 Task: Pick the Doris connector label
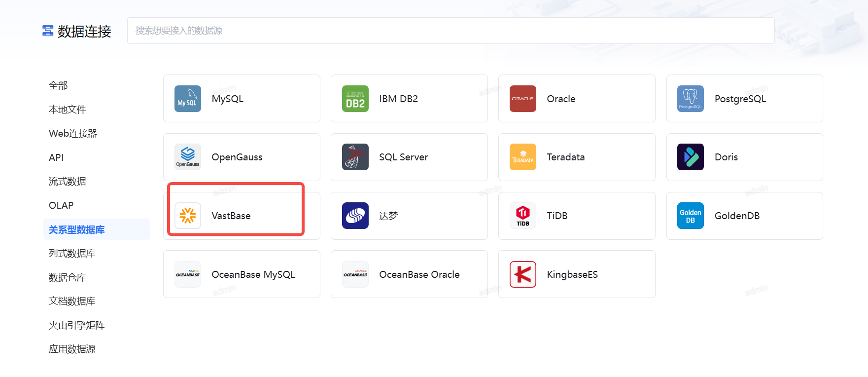pyautogui.click(x=727, y=157)
